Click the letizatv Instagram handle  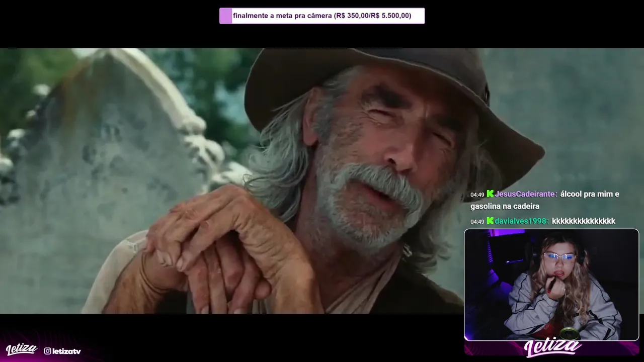[x=66, y=351]
